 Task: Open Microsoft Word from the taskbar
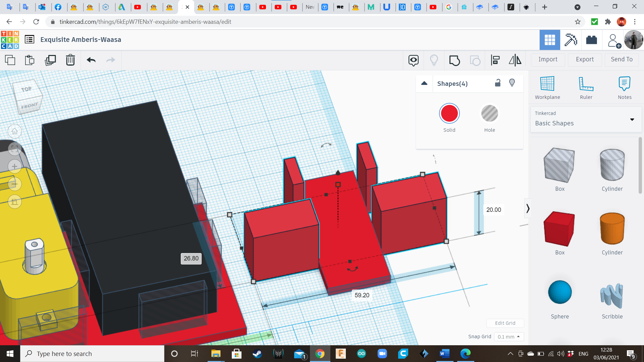click(x=444, y=353)
